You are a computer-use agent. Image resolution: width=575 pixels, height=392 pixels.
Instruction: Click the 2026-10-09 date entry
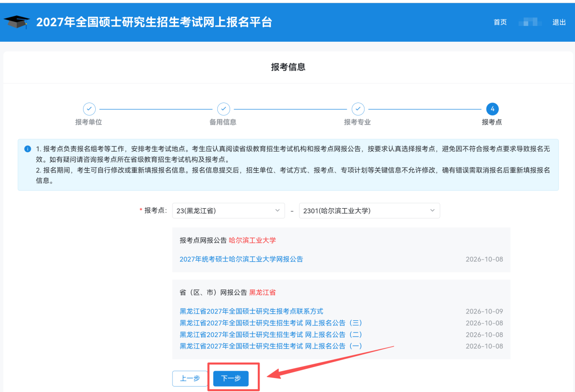(x=484, y=311)
